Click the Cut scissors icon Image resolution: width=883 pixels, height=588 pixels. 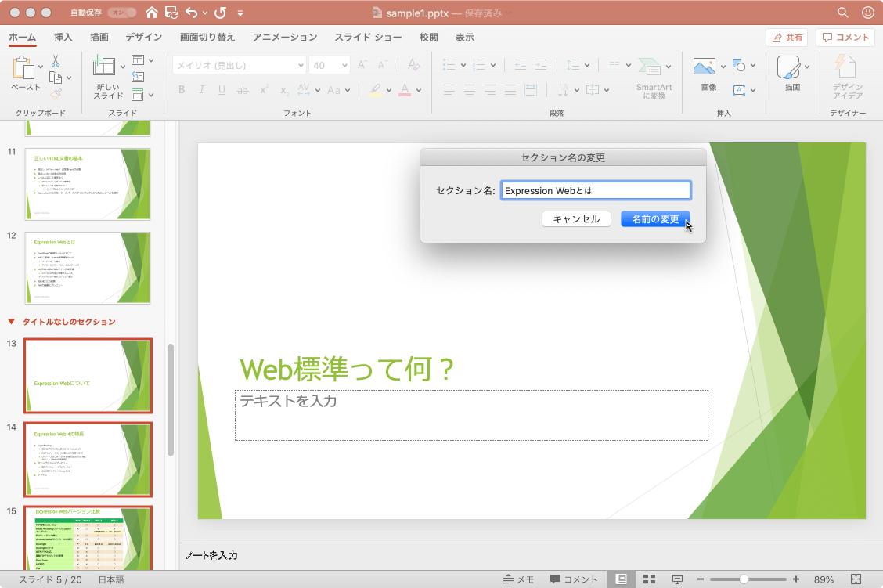55,61
